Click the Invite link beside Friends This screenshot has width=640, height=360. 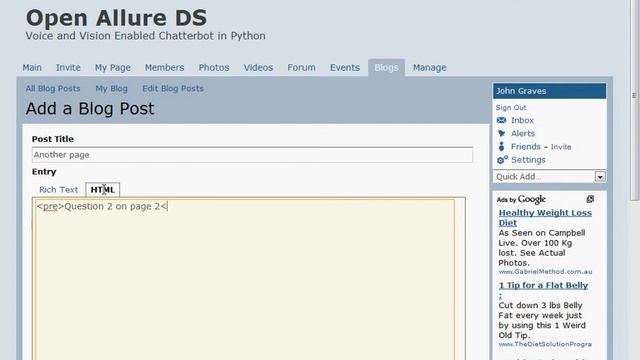coord(561,147)
